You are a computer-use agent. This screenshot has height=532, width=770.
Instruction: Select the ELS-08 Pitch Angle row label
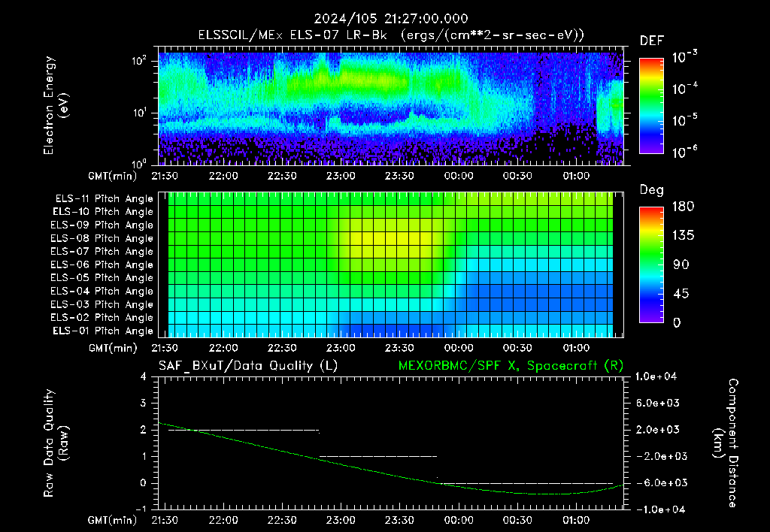(102, 238)
